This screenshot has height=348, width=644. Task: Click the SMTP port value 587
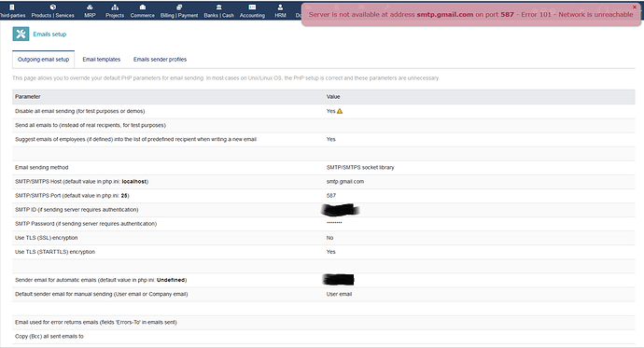331,196
